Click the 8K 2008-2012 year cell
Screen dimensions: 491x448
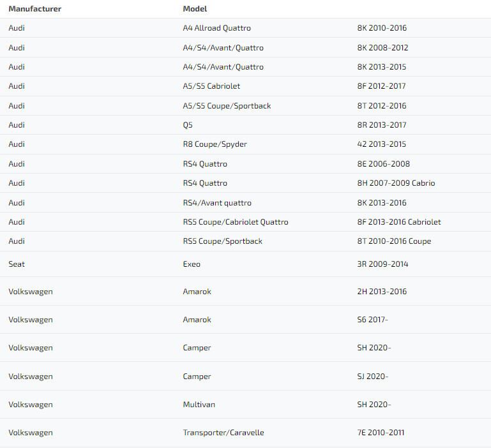pos(382,48)
